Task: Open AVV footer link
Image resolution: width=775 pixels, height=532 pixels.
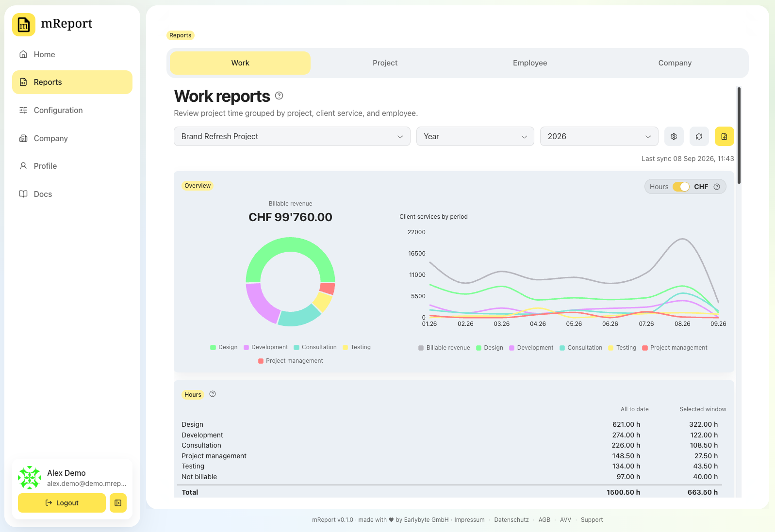Action: (x=565, y=520)
